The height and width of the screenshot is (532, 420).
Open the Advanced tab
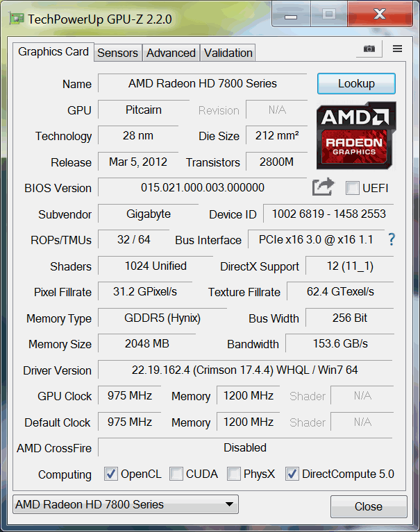coord(171,53)
